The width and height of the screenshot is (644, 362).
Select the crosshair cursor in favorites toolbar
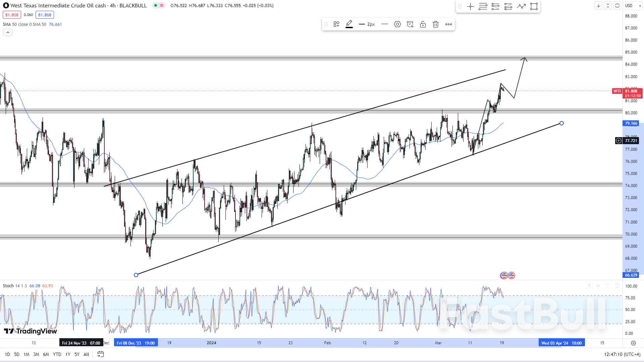pyautogui.click(x=470, y=6)
